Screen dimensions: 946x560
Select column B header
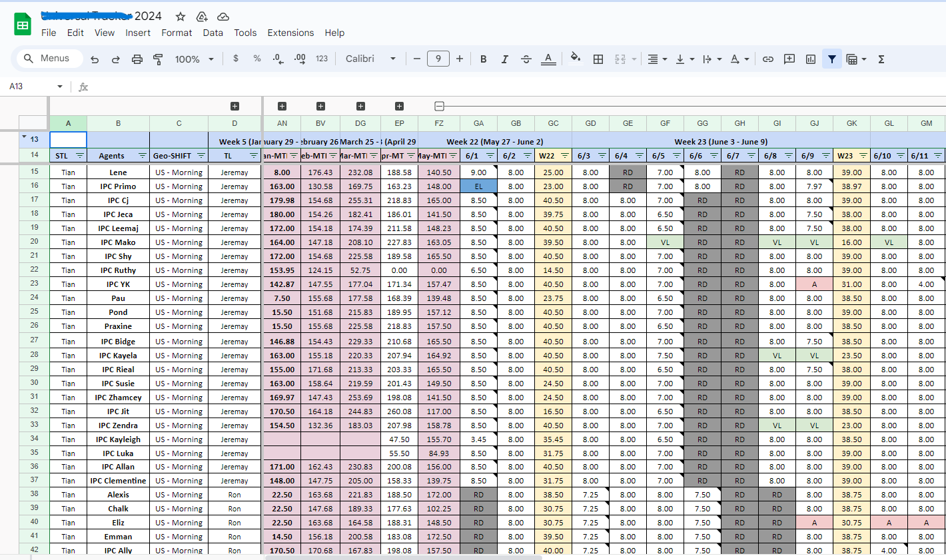(118, 123)
